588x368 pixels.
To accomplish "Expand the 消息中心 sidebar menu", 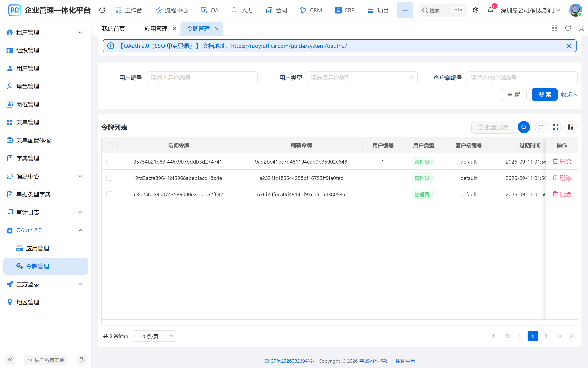I will point(46,176).
